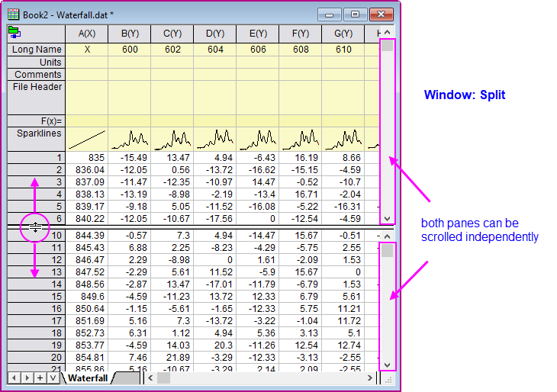
Task: Select column D(Y) header
Action: point(215,34)
